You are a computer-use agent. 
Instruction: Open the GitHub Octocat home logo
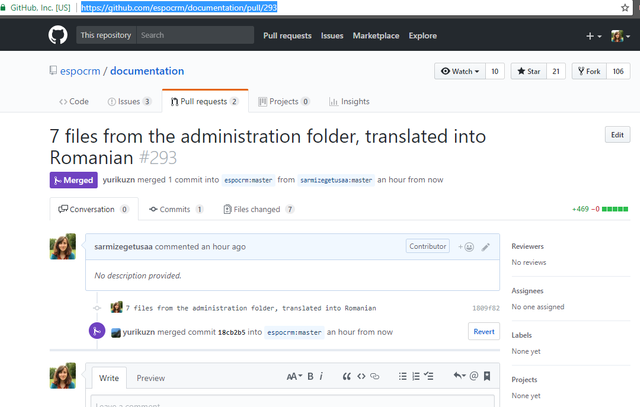(x=58, y=35)
